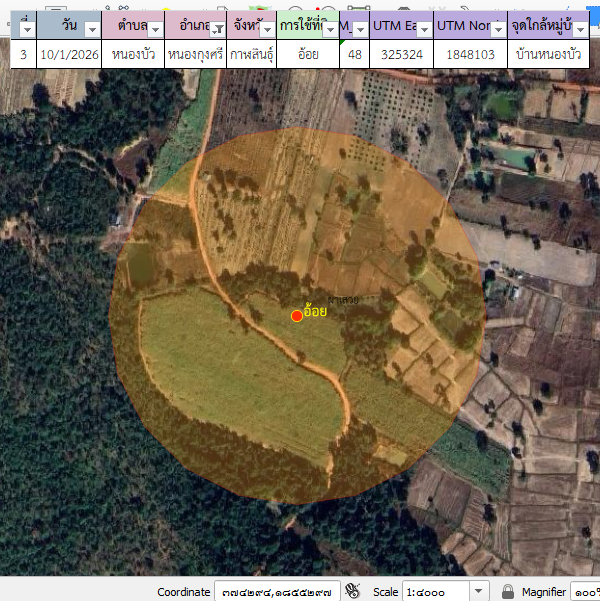Open filter dropdown on UTM East column

(423, 30)
